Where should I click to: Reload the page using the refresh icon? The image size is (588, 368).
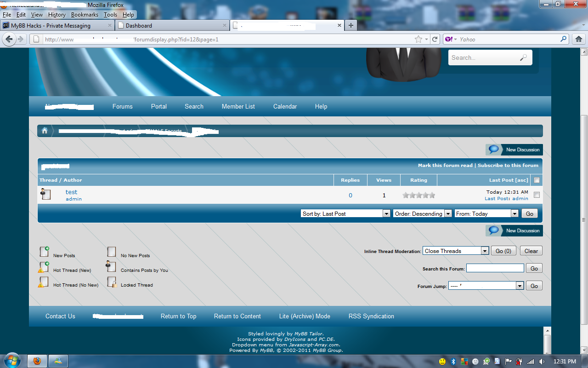coord(434,39)
